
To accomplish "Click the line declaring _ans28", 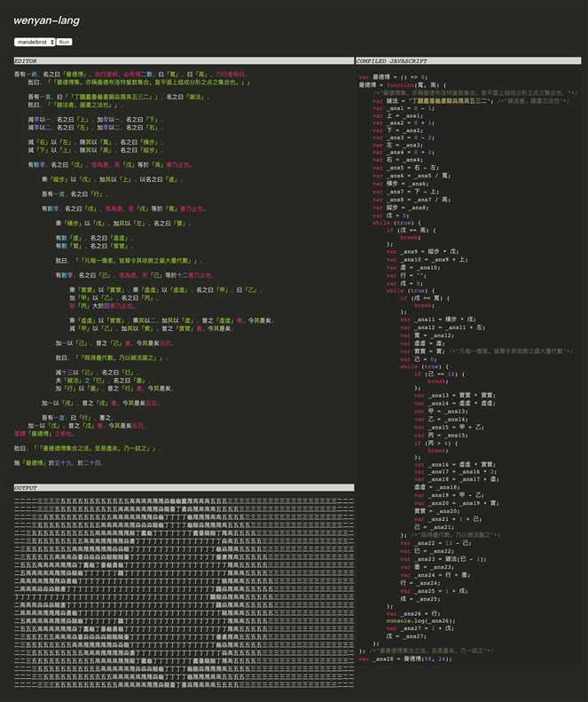I will pyautogui.click(x=405, y=659).
